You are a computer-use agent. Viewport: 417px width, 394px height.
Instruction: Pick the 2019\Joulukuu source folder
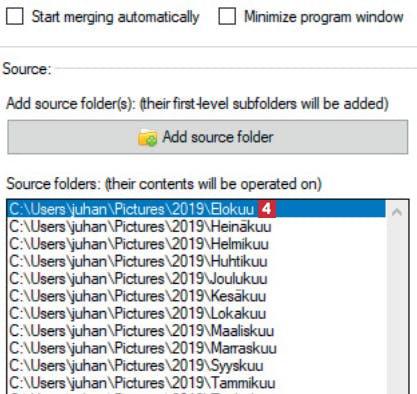click(x=196, y=279)
